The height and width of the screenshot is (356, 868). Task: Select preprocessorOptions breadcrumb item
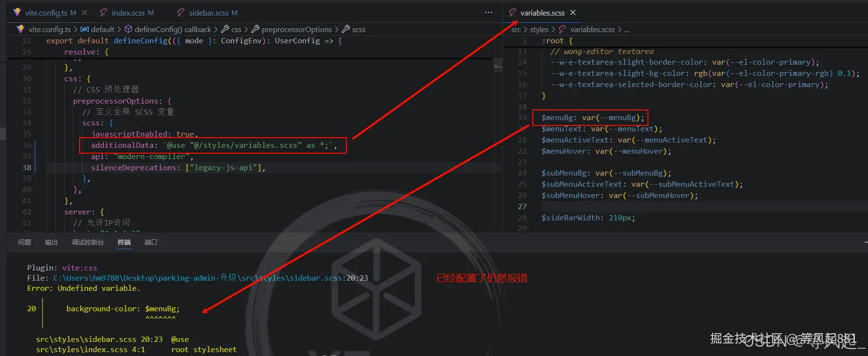[297, 30]
